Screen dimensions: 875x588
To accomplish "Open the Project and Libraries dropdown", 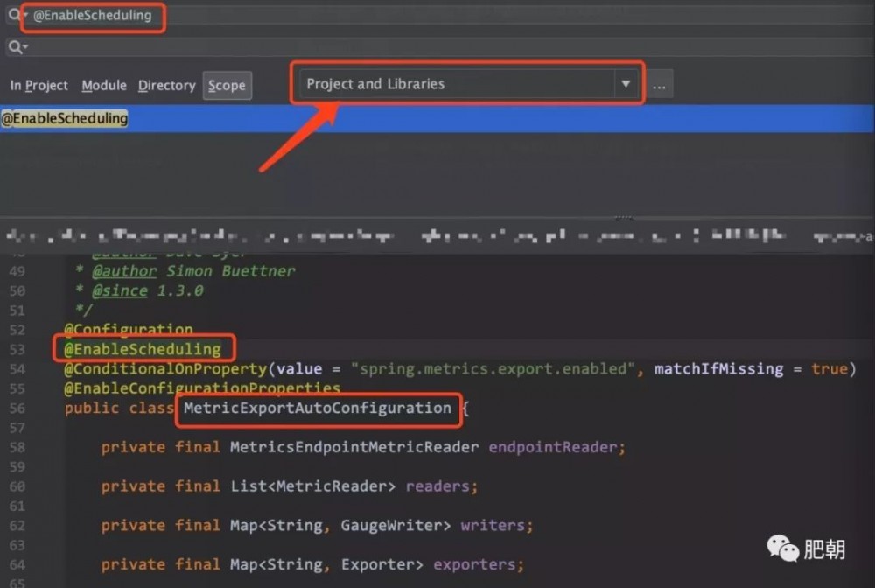I will pyautogui.click(x=467, y=84).
